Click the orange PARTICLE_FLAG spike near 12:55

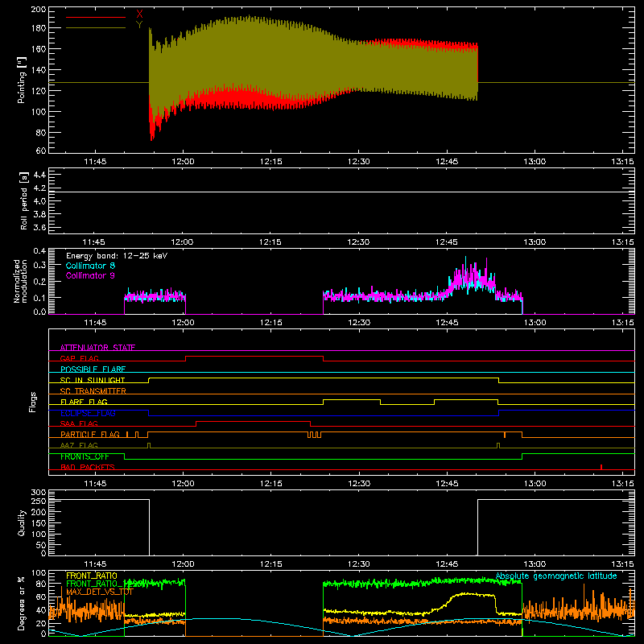(505, 435)
